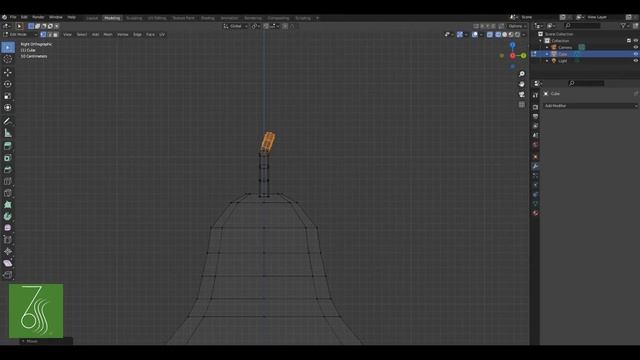The height and width of the screenshot is (360, 640).
Task: Open the Options dropdown in viewport
Action: 518,26
